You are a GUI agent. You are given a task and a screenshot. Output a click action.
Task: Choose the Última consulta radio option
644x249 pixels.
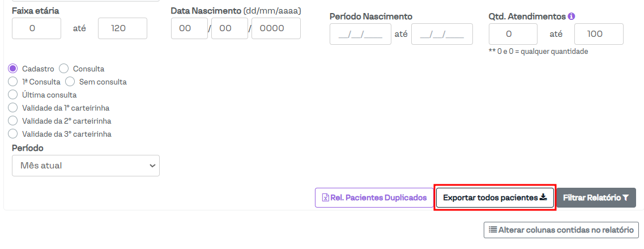click(x=13, y=95)
